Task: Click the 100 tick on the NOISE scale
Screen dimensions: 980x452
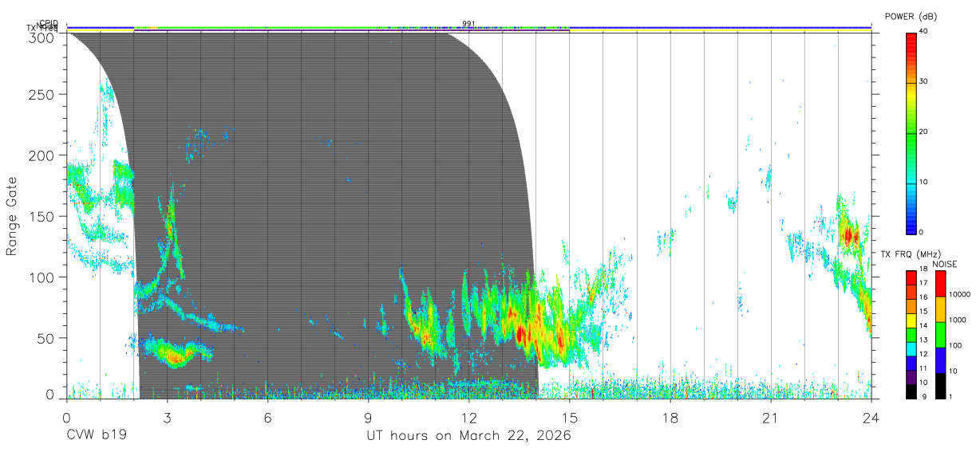Action: point(955,345)
